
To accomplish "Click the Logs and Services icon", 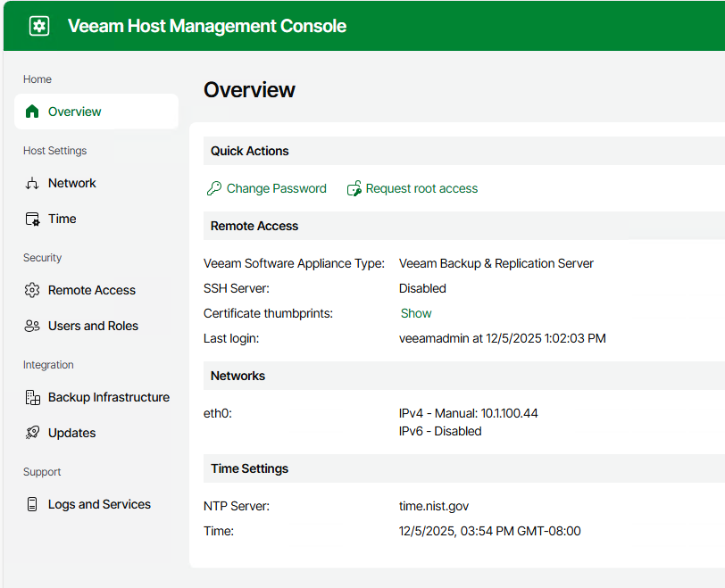I will click(x=32, y=504).
